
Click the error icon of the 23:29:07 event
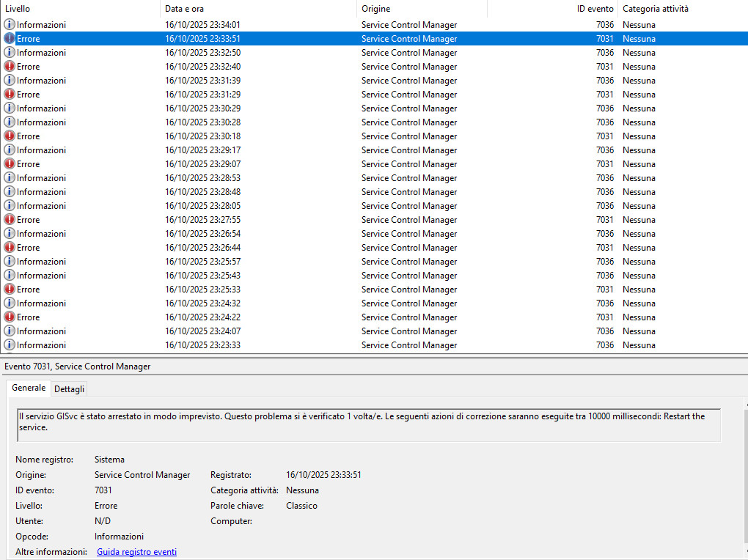(x=10, y=164)
